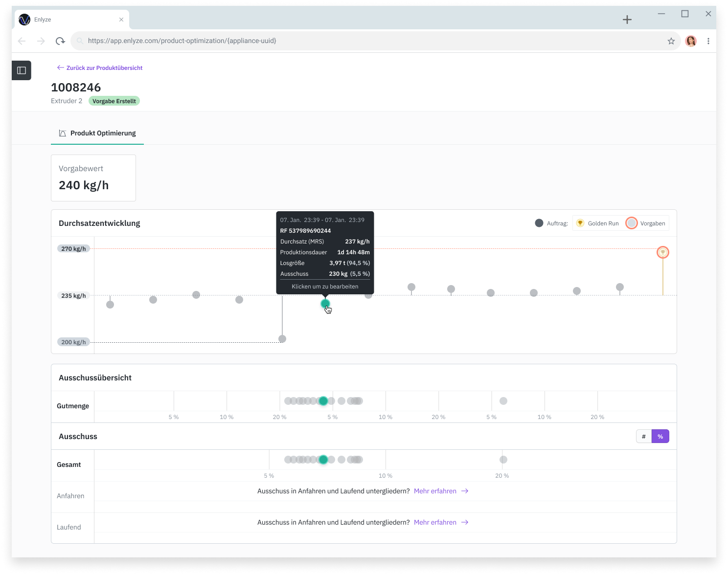Viewport: 728px width, 575px height.
Task: Bookmark page with star icon
Action: [671, 41]
